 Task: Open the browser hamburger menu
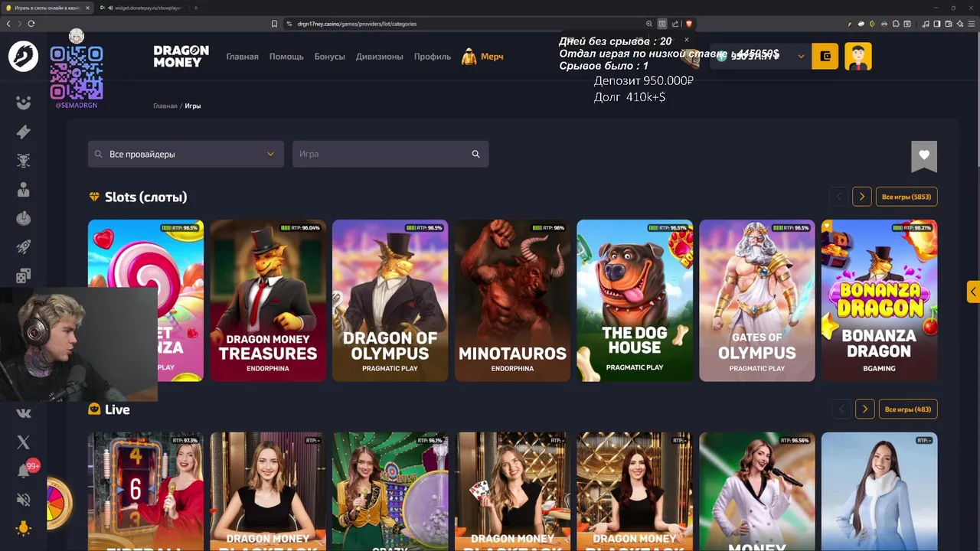[x=971, y=24]
